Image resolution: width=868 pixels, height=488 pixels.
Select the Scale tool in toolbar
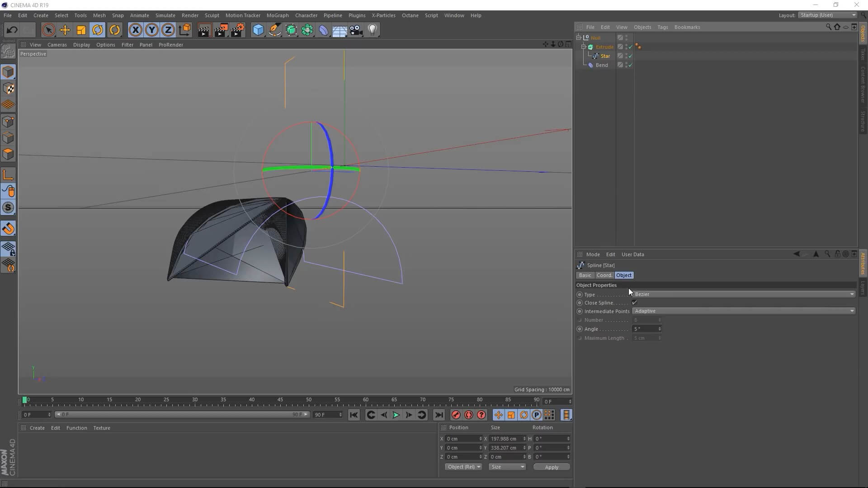point(81,30)
